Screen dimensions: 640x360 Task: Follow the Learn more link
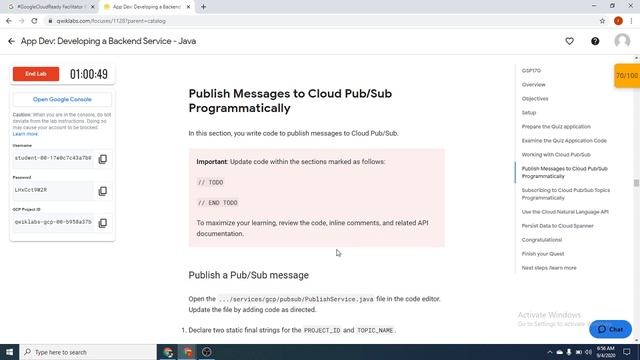click(x=25, y=134)
